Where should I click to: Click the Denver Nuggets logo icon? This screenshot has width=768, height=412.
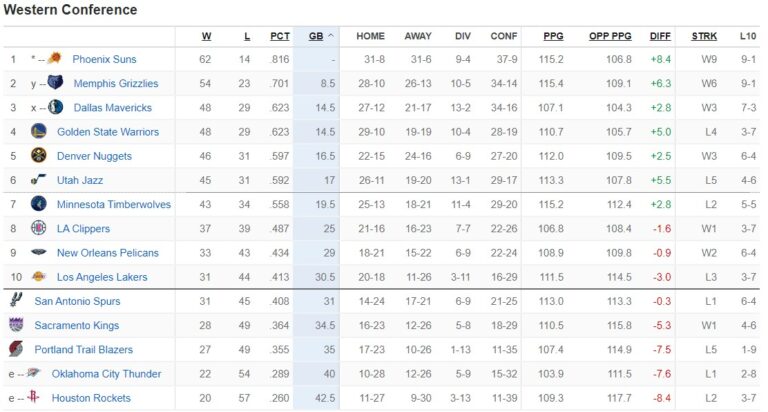tap(38, 155)
